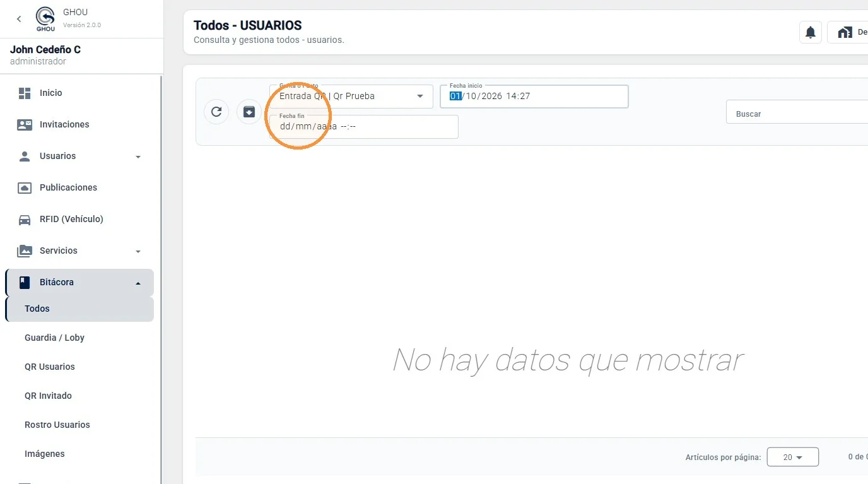The image size is (868, 484).
Task: Click the Invitaciones card icon
Action: [x=25, y=125]
